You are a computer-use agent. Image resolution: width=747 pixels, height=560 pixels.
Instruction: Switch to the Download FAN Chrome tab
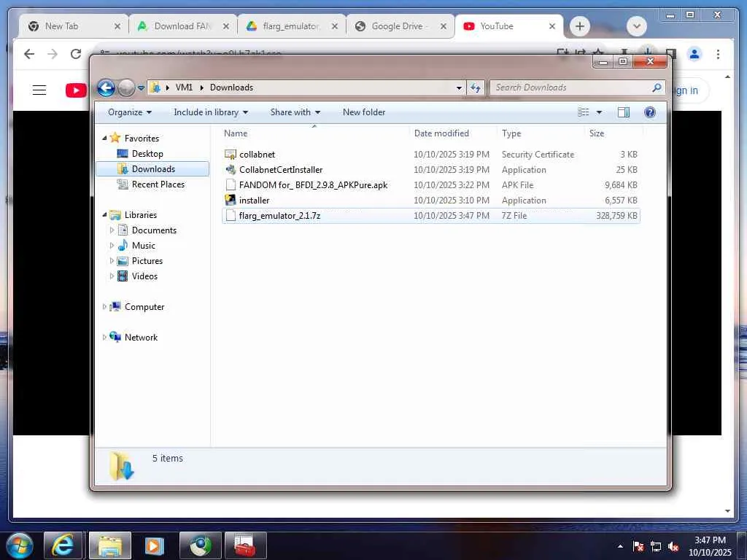[182, 26]
